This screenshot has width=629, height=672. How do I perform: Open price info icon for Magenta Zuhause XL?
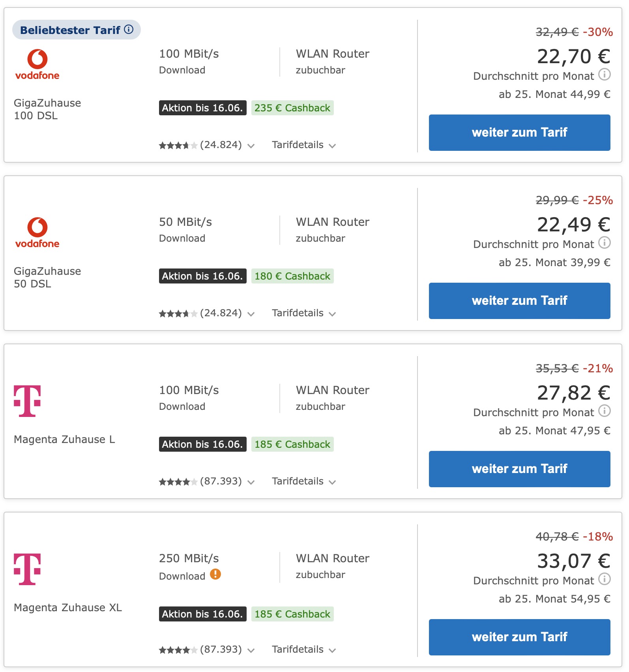[604, 579]
